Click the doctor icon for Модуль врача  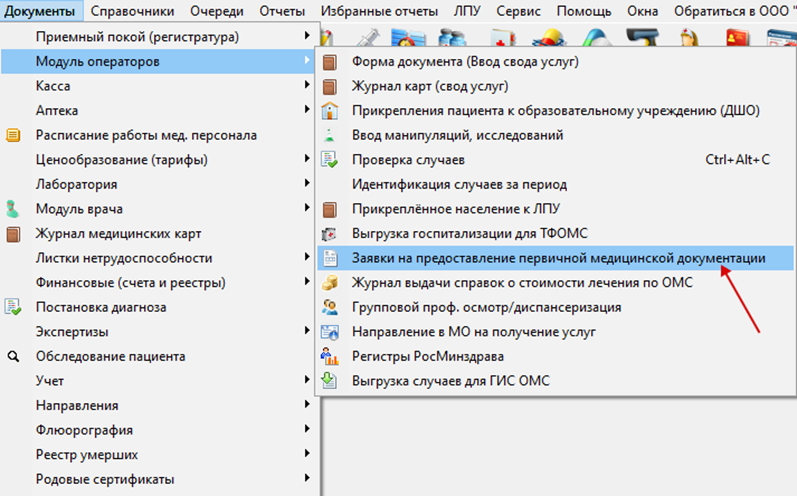click(12, 209)
